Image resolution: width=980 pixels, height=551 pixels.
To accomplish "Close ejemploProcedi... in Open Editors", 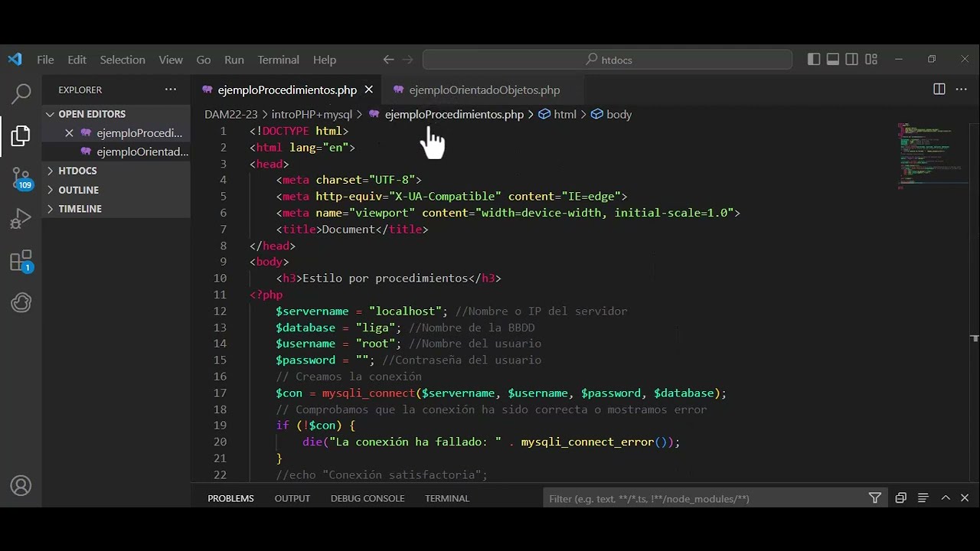I will click(x=69, y=133).
